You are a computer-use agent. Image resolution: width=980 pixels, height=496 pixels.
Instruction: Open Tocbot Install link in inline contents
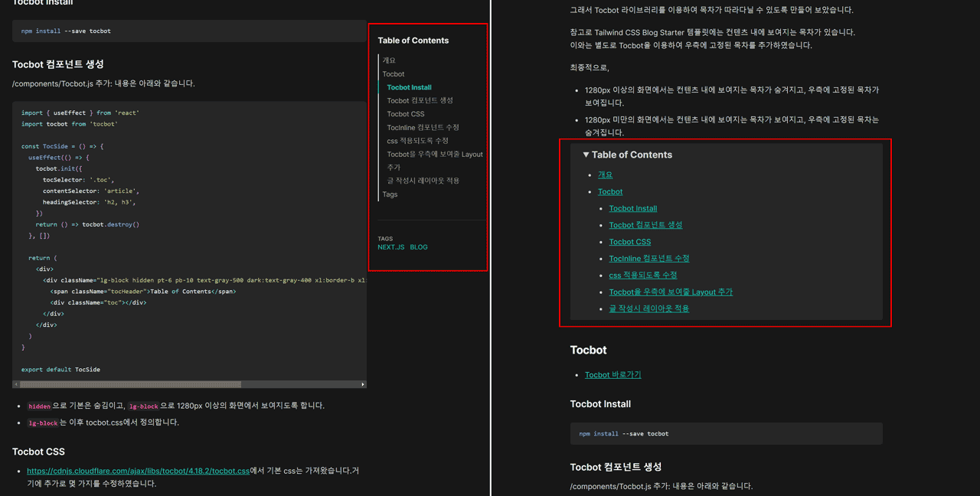(x=632, y=208)
